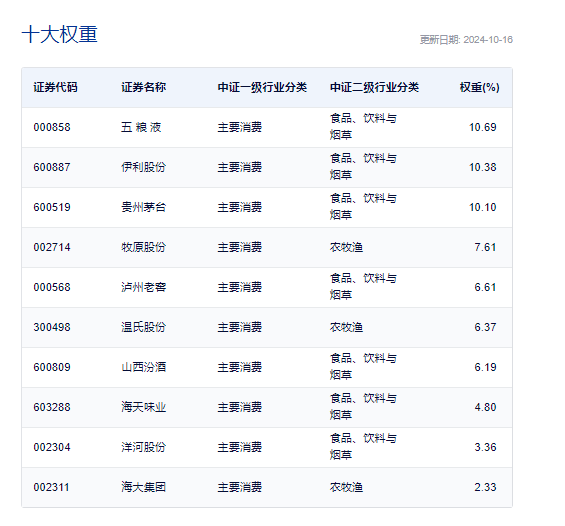Screen dimensions: 565x526
Task: Select security name 贵州茅台
Action: tap(143, 207)
